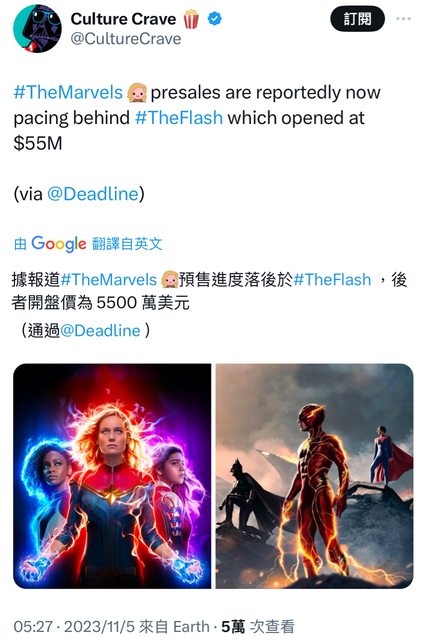Open #TheMarvels hashtag in translated text

(109, 280)
